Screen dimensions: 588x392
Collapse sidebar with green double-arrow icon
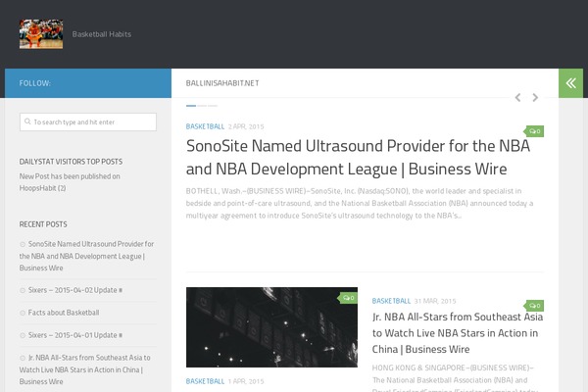[x=570, y=83]
